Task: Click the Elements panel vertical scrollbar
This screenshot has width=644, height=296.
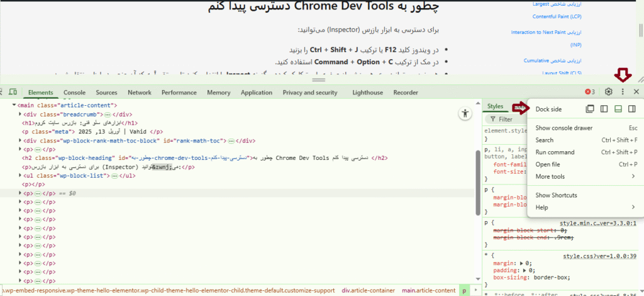Action: tap(477, 183)
